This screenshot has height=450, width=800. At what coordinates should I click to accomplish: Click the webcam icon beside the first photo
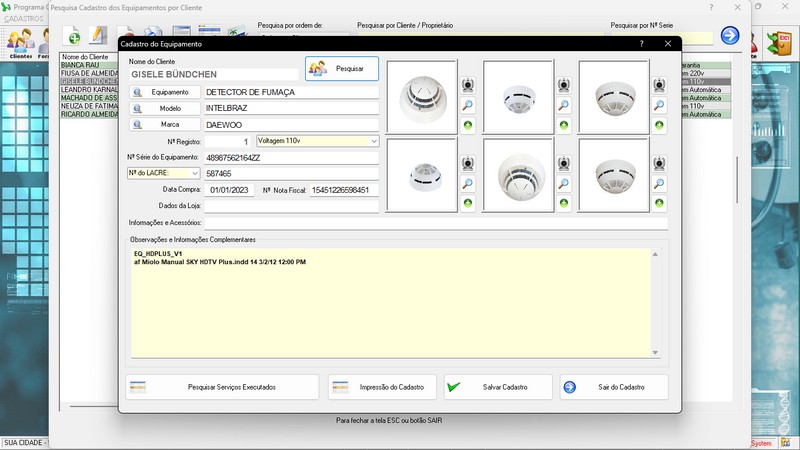point(467,85)
